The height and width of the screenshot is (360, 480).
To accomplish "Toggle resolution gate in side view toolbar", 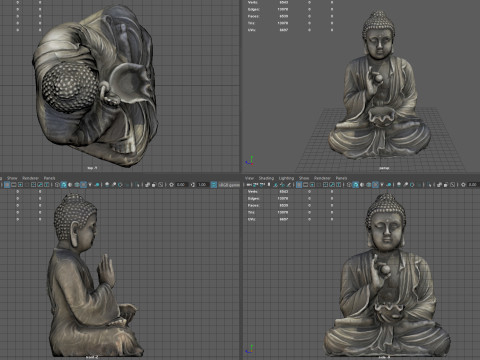I will (20, 185).
